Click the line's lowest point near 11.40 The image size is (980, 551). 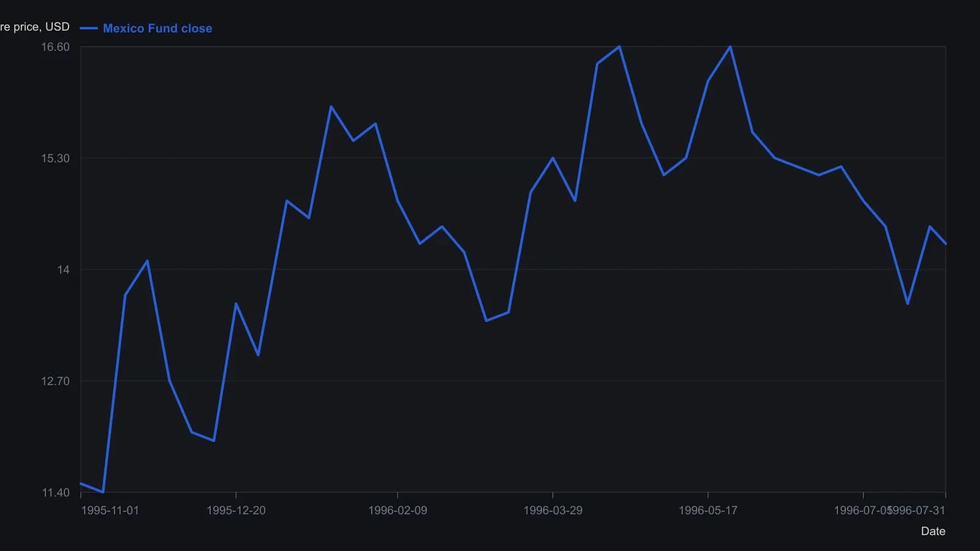pos(103,492)
